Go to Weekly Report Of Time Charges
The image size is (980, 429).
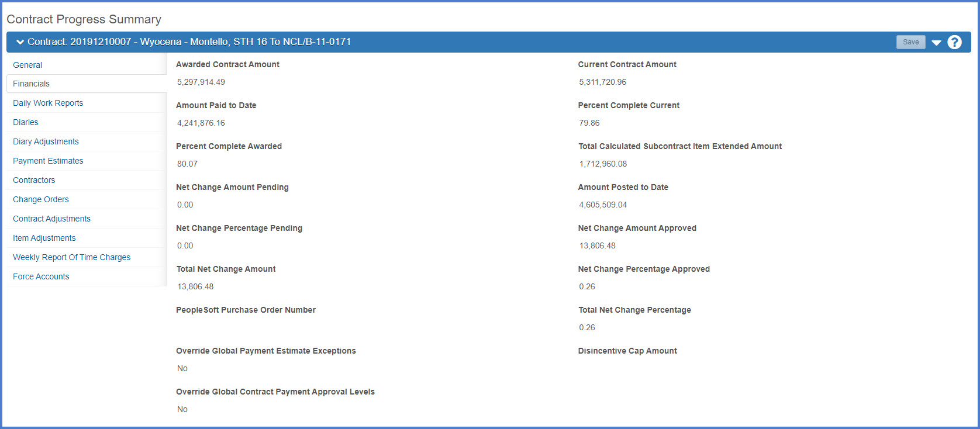point(71,257)
